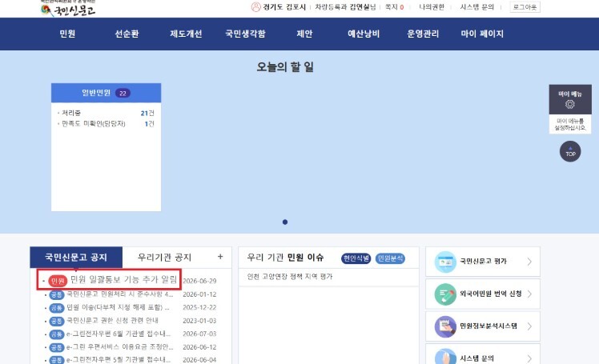Expand the 민원정보분석시스템 chevron arrow
599x364 pixels.
529,326
